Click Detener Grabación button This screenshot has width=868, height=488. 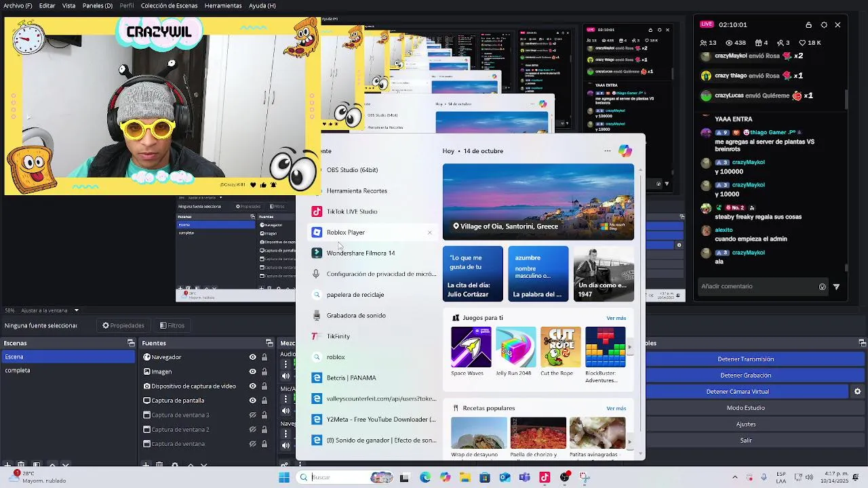tap(746, 375)
